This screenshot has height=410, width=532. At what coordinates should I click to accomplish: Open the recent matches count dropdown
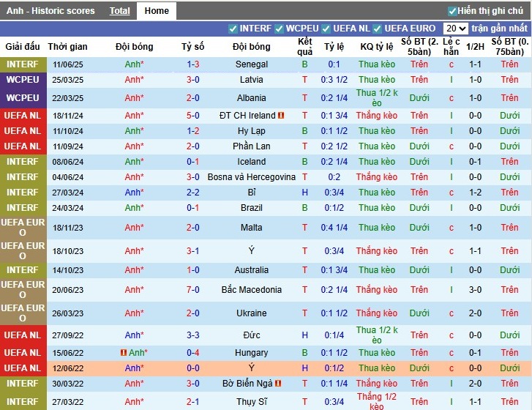(455, 29)
